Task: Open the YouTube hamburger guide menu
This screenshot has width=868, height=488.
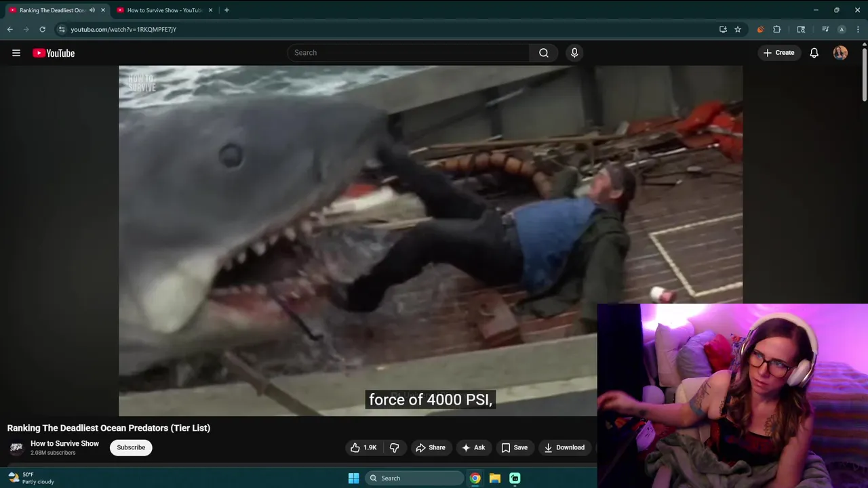Action: [16, 53]
